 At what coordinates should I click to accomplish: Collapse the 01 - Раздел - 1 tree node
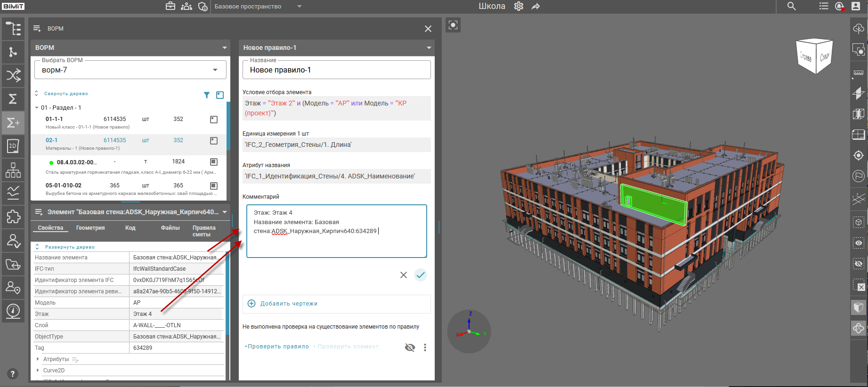click(37, 108)
